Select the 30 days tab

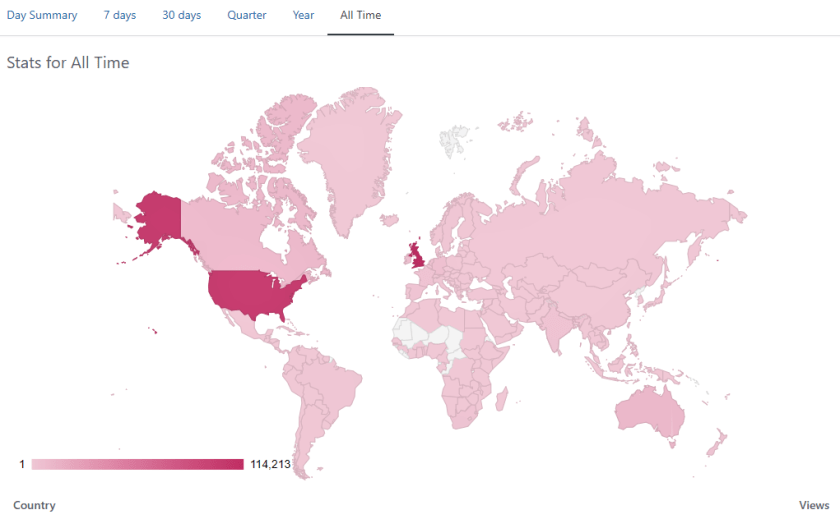181,16
